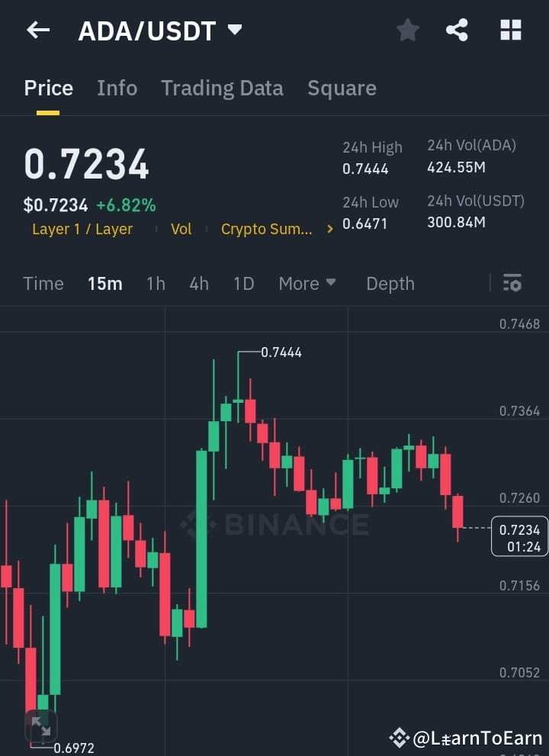Open the grid menu icon top right
This screenshot has height=756, width=549.
coord(509,30)
